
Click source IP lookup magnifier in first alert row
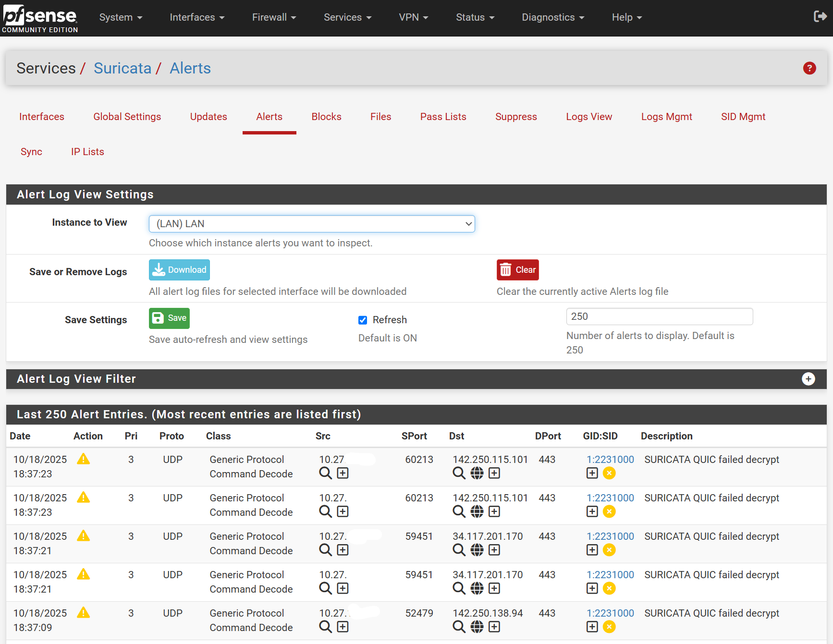[x=325, y=473]
